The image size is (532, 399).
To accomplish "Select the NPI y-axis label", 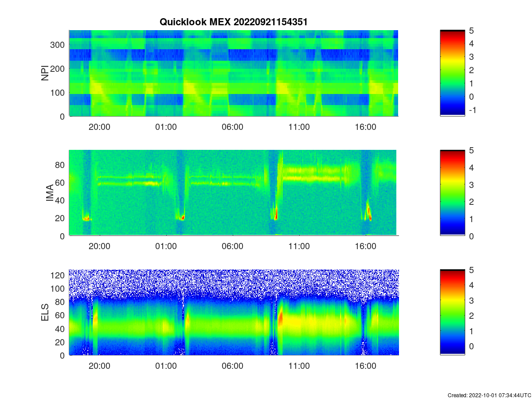I will 45,73.
